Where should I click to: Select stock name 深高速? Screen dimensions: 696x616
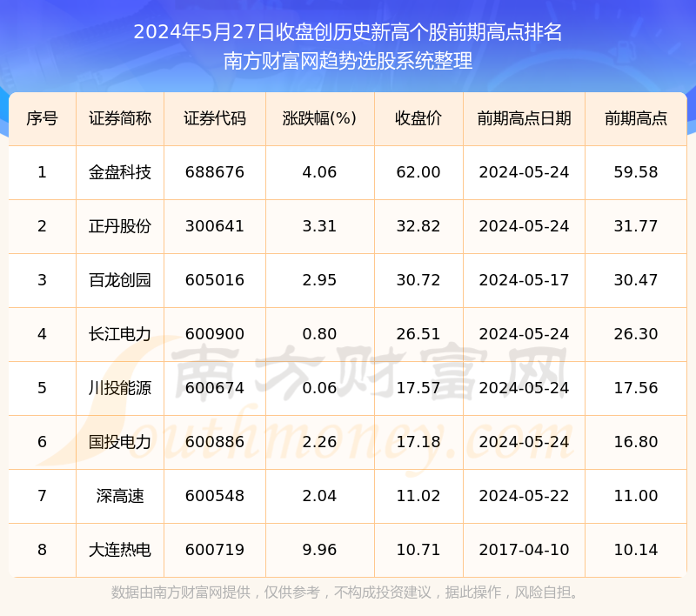click(x=120, y=496)
